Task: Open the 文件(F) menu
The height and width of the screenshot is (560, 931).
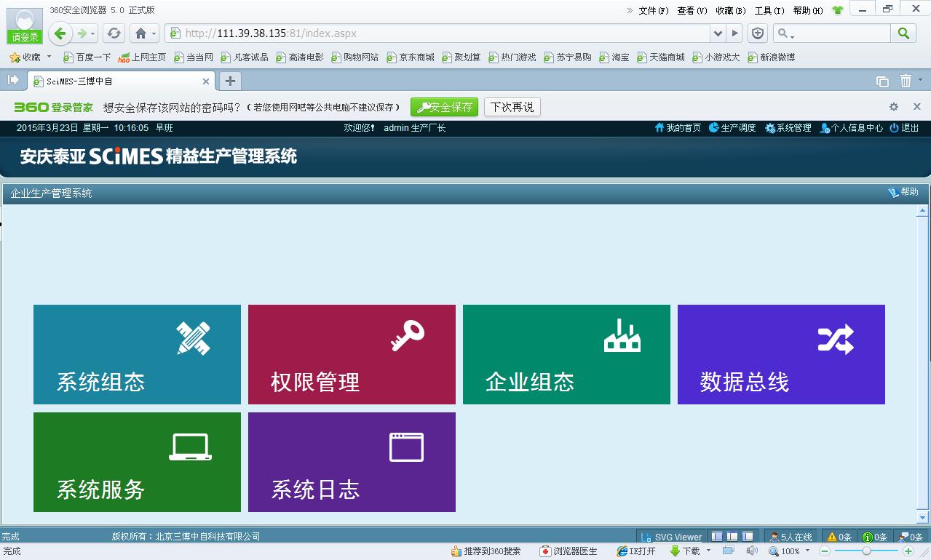Action: click(653, 11)
